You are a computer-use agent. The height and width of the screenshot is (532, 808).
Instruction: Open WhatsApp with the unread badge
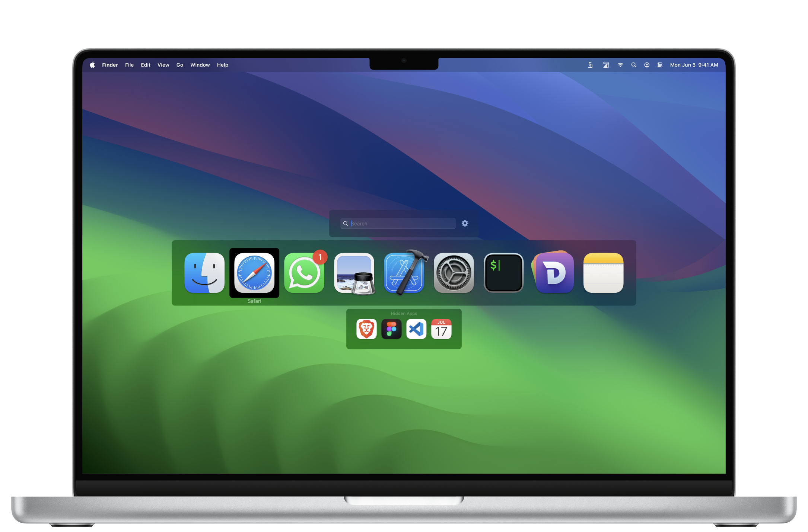coord(304,273)
